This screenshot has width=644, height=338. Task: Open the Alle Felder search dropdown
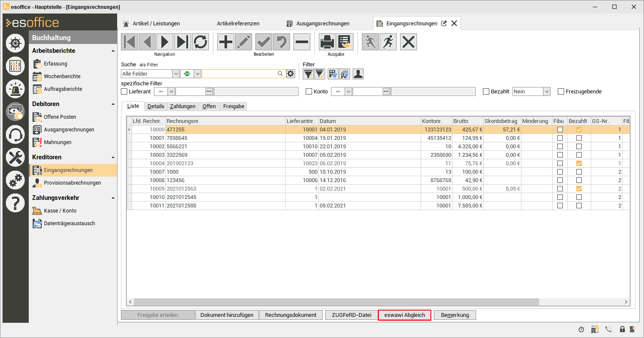(176, 74)
